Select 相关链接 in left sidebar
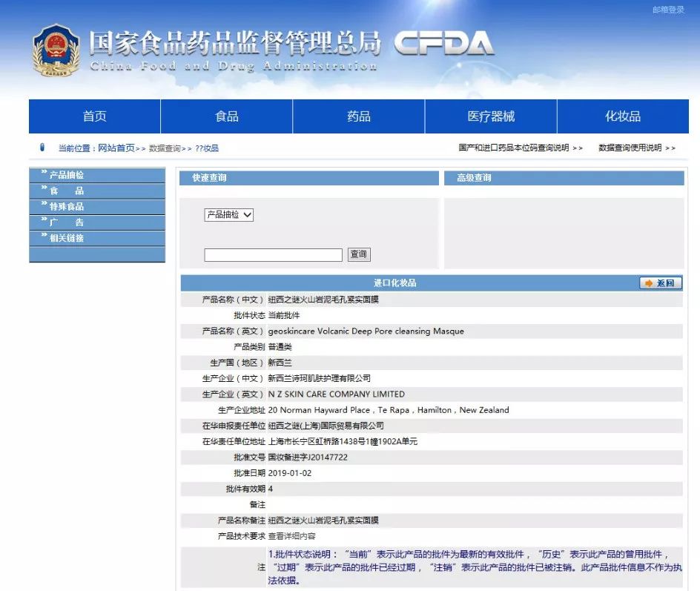 [97, 238]
